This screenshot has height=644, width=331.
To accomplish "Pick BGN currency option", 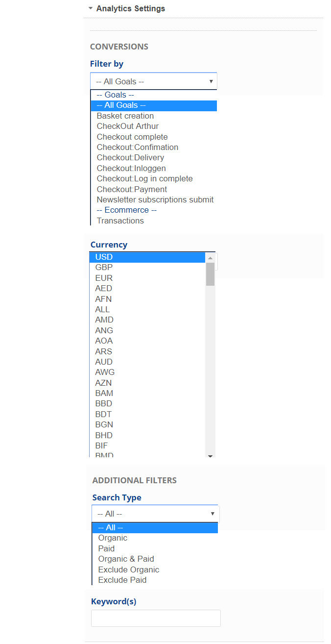I will click(x=104, y=424).
